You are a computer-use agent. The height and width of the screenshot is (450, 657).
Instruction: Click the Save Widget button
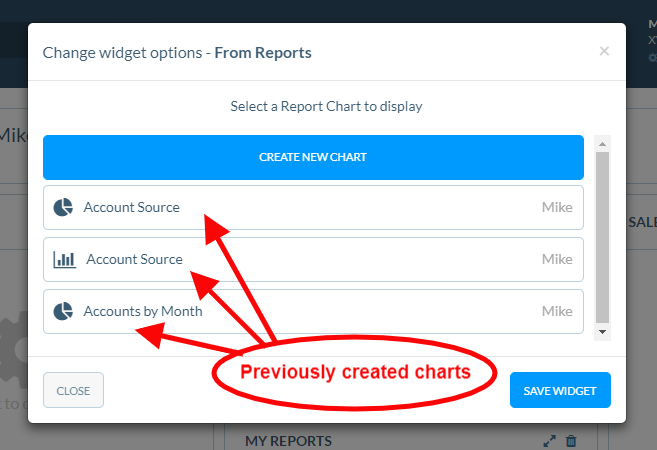pos(560,390)
